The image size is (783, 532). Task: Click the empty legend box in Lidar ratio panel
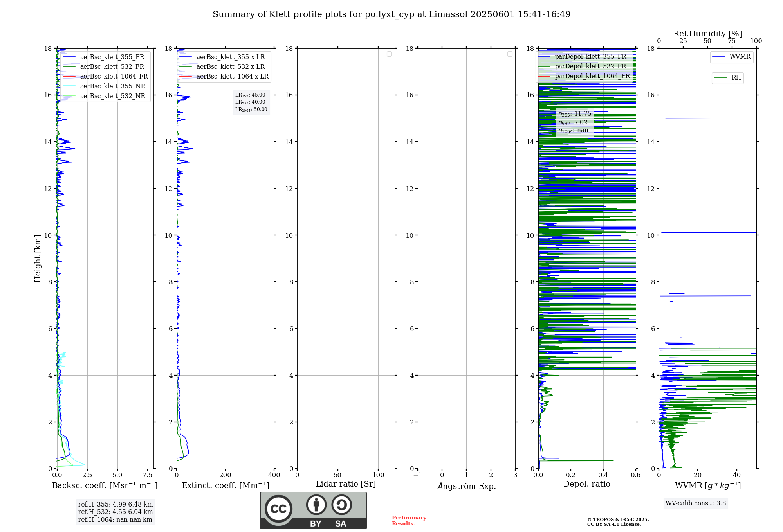click(389, 54)
